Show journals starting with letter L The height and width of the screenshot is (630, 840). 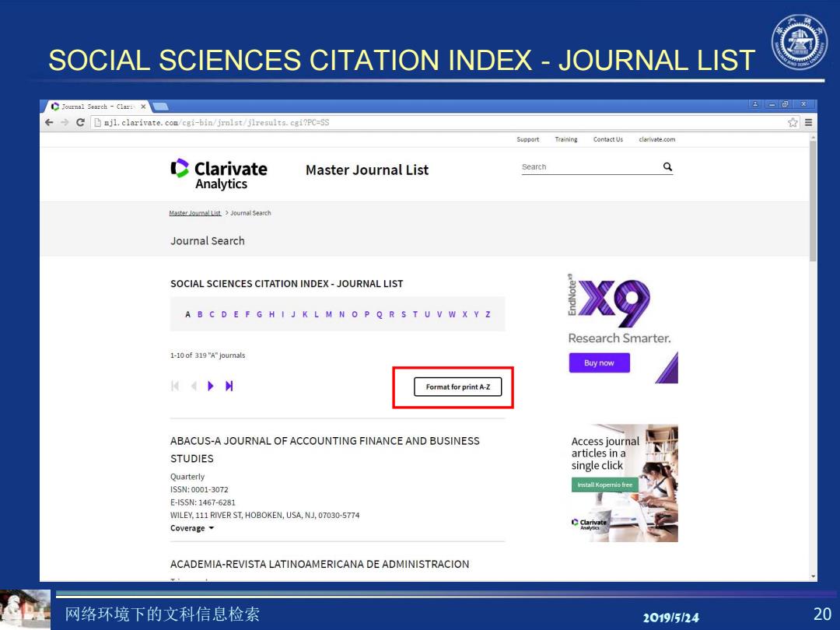click(x=316, y=314)
